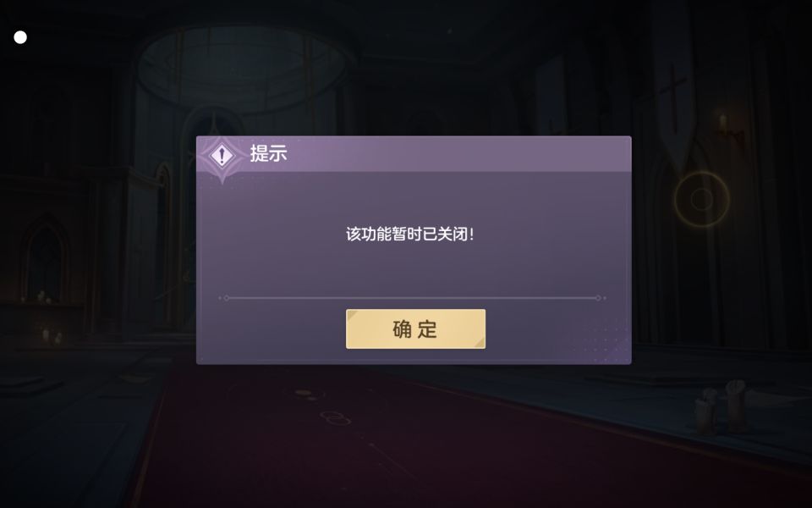This screenshot has height=508, width=812.
Task: Click the right endpoint circle of the divider line
Action: click(598, 298)
